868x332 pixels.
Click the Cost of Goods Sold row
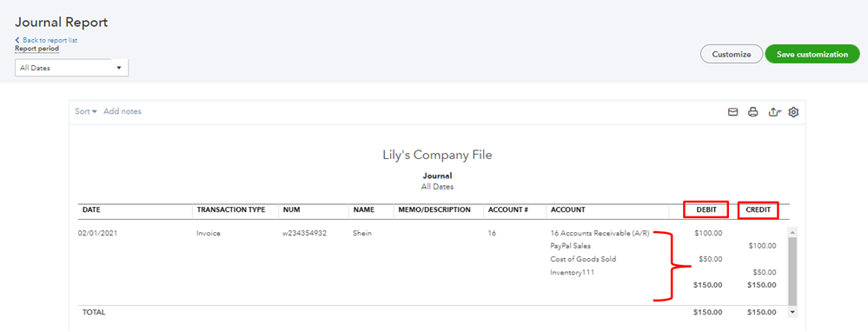click(x=583, y=259)
